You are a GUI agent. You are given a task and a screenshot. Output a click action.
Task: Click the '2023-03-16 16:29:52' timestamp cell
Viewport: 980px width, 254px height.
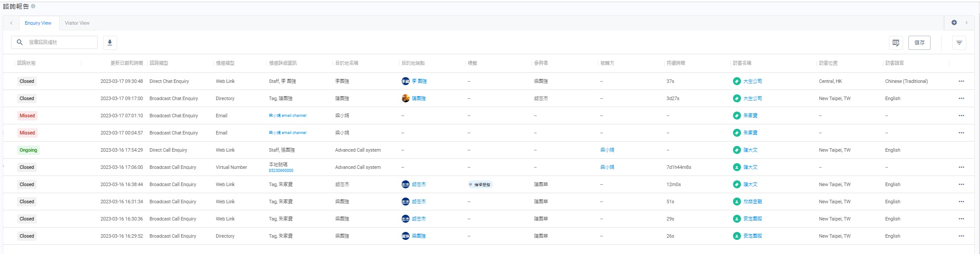122,236
